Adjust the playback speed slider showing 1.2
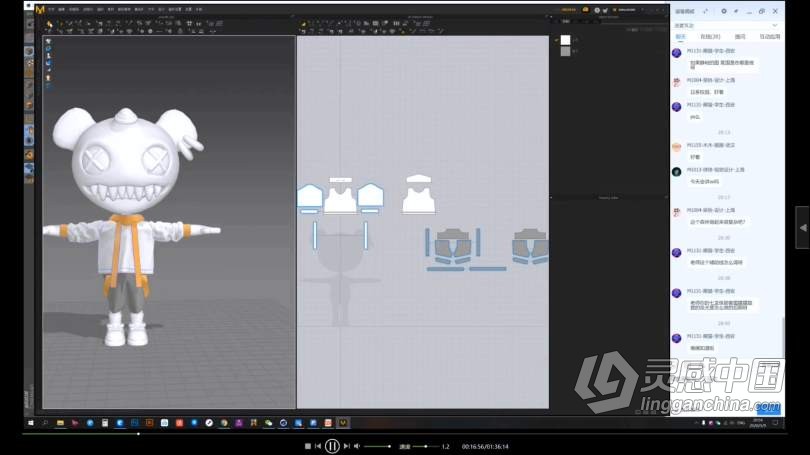The image size is (810, 455). (x=426, y=446)
